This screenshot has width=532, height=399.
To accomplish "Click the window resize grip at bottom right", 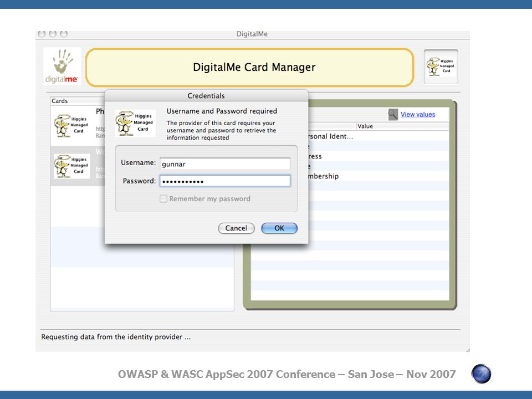I will coord(468,350).
